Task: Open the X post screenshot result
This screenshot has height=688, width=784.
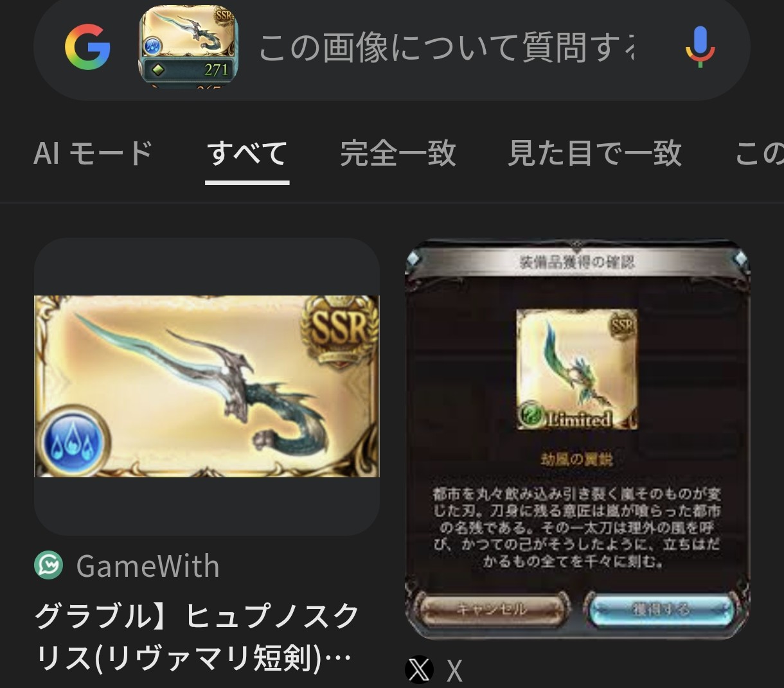Action: 577,439
